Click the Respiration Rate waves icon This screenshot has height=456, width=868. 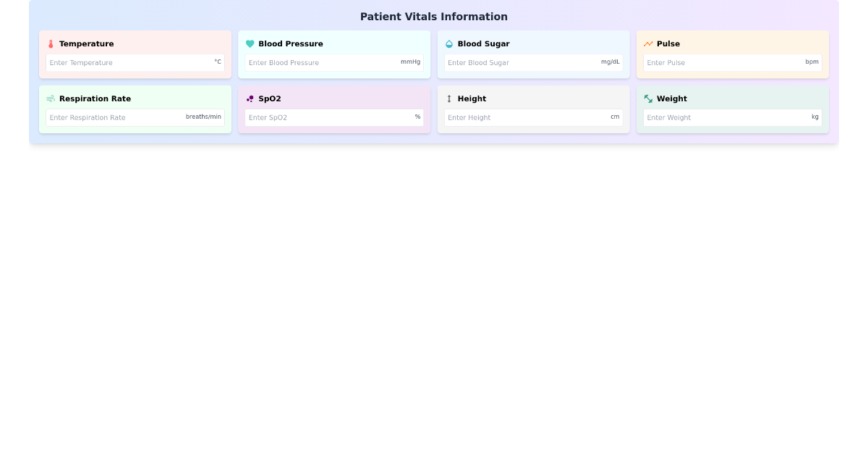51,98
